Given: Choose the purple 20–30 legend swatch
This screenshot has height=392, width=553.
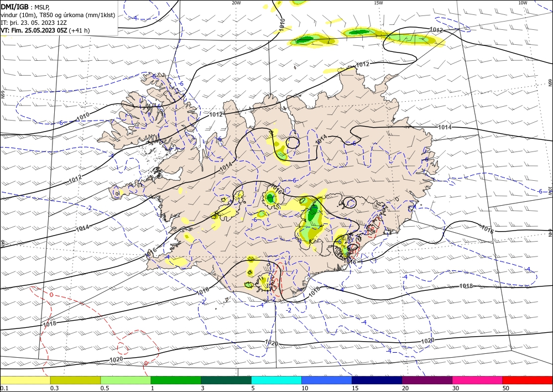Looking at the screenshot, I should (x=427, y=380).
